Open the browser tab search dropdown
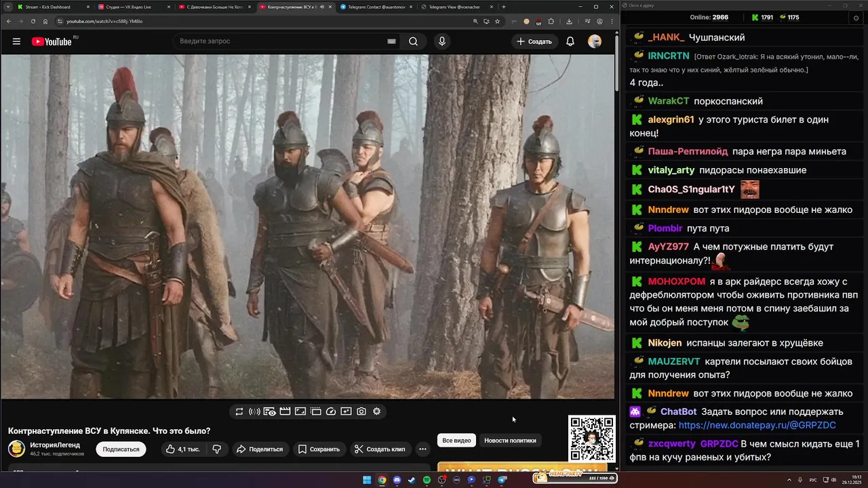Screen dimensions: 868x488 (x=7, y=7)
